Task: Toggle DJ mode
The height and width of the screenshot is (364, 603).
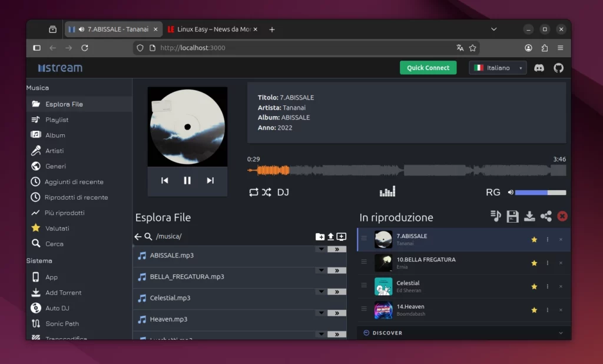Action: (283, 192)
